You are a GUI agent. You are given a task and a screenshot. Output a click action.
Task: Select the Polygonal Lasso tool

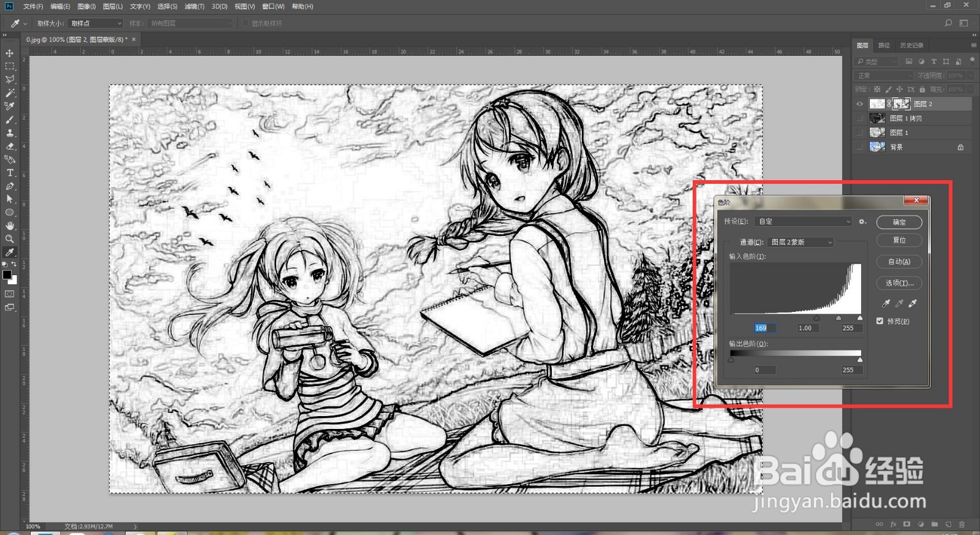point(10,80)
